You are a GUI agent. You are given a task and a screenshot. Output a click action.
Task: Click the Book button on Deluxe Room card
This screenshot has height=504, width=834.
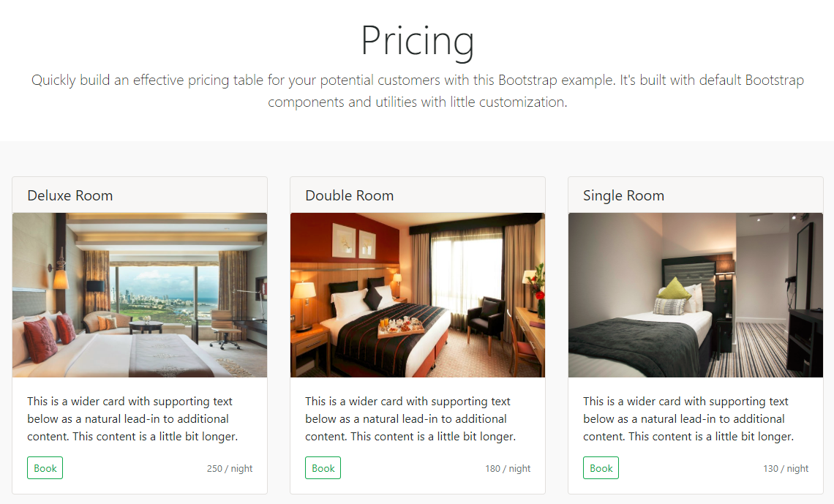45,467
